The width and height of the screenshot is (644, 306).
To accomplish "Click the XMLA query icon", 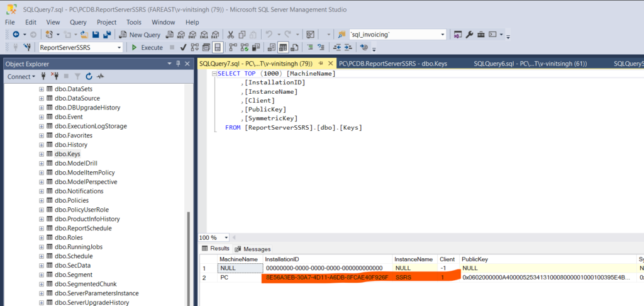I will pos(203,35).
